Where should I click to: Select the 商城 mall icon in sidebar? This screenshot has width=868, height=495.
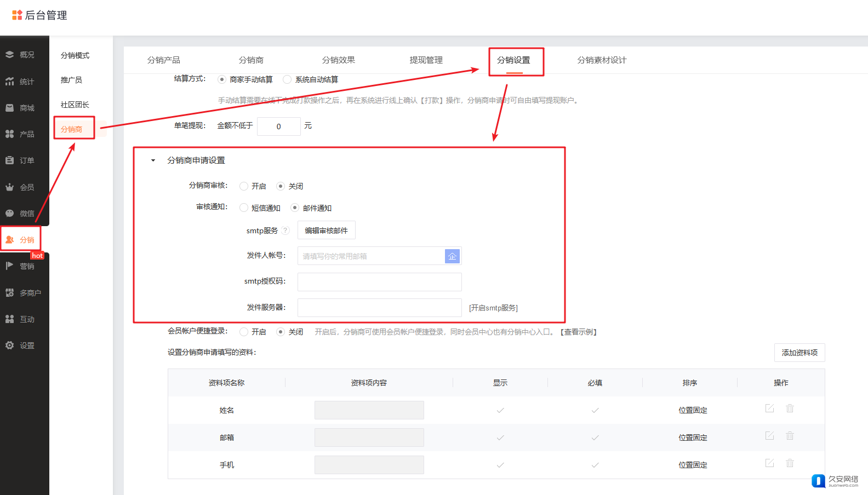pos(10,108)
